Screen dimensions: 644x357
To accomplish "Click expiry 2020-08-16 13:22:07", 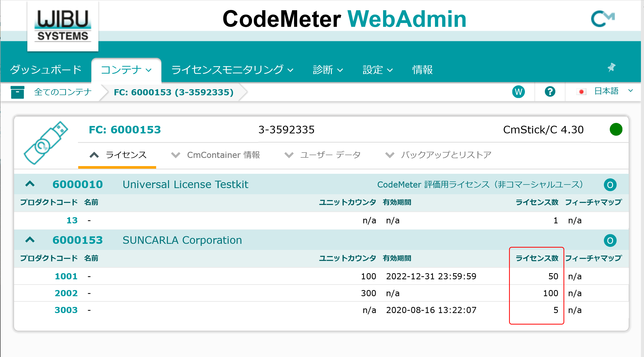I will tap(431, 310).
